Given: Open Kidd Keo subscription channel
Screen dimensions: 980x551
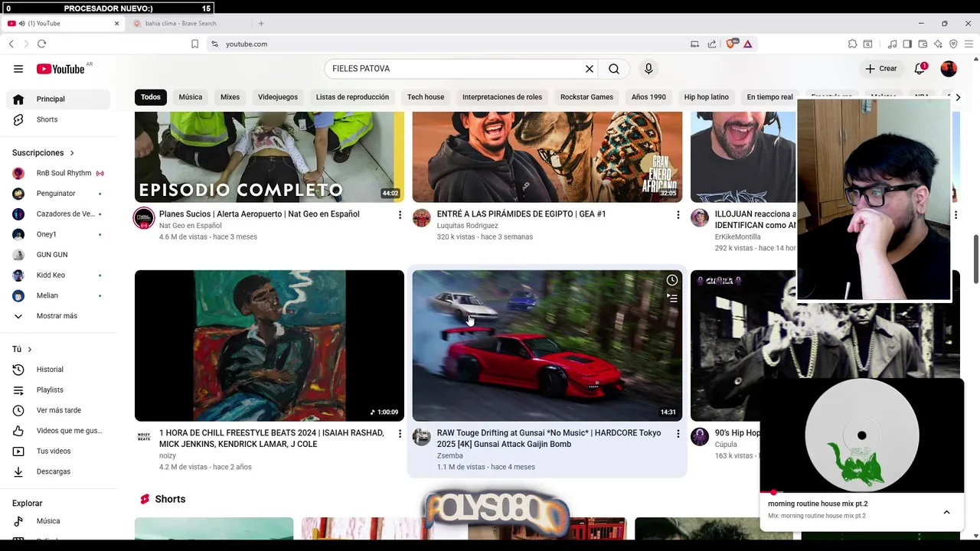Looking at the screenshot, I should [x=58, y=275].
